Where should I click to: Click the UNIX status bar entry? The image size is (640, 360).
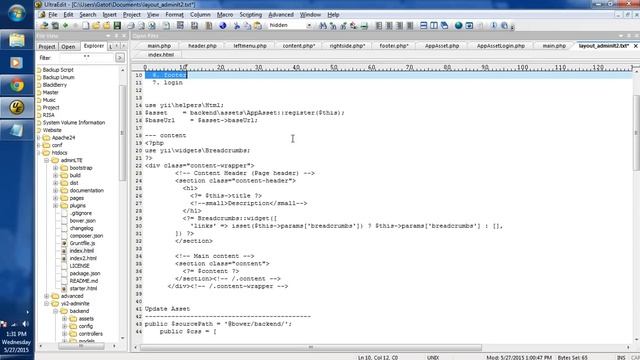(433, 358)
